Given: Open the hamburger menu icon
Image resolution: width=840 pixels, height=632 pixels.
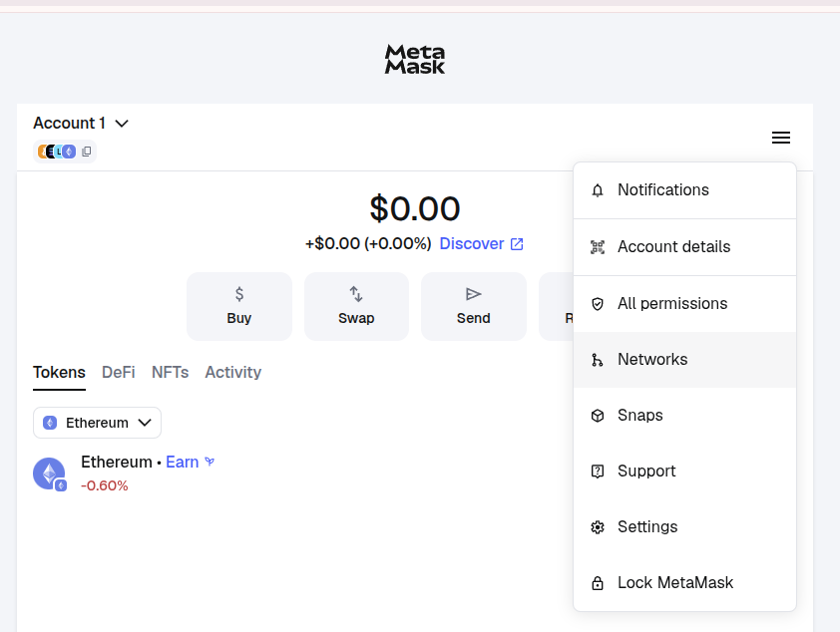Looking at the screenshot, I should pos(781,138).
